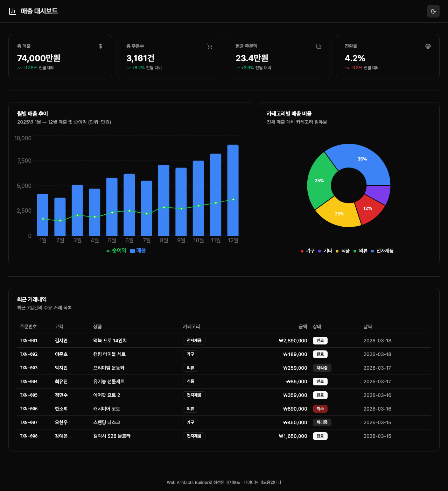The image size is (448, 491).
Task: Click the 12월 bar in the monthly chart
Action: coord(233,189)
